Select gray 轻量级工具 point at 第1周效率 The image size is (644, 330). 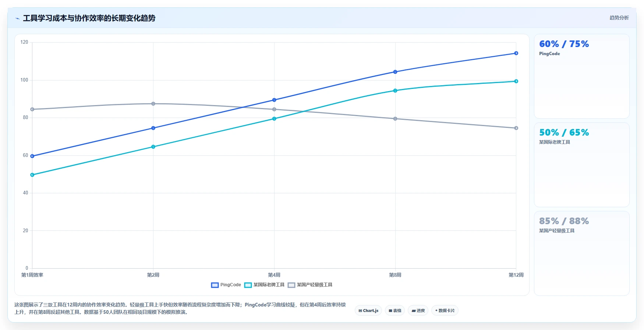click(32, 110)
